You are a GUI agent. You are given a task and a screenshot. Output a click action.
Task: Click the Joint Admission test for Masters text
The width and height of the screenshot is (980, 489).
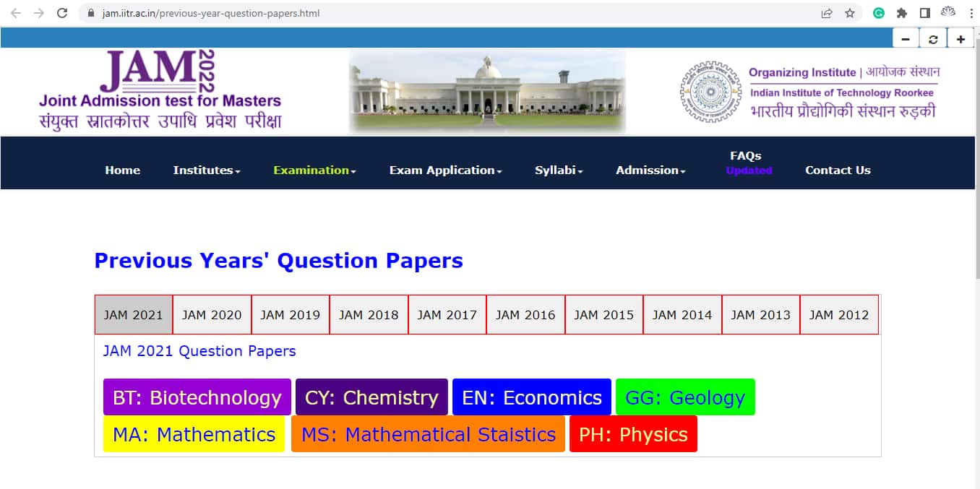click(x=160, y=100)
